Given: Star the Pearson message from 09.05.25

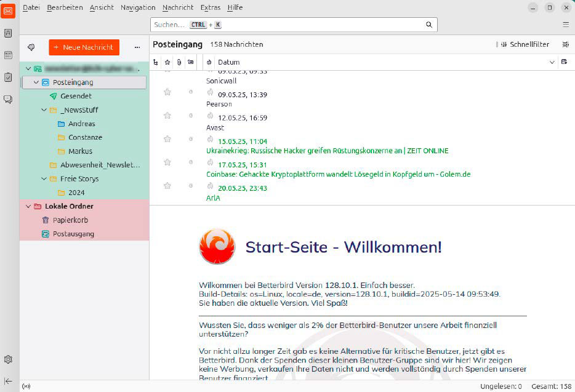Looking at the screenshot, I should (x=167, y=92).
